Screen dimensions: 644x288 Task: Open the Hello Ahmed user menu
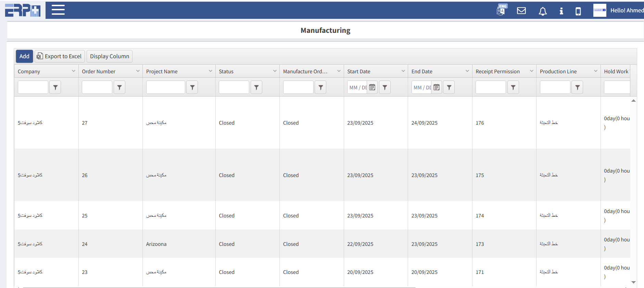[619, 10]
